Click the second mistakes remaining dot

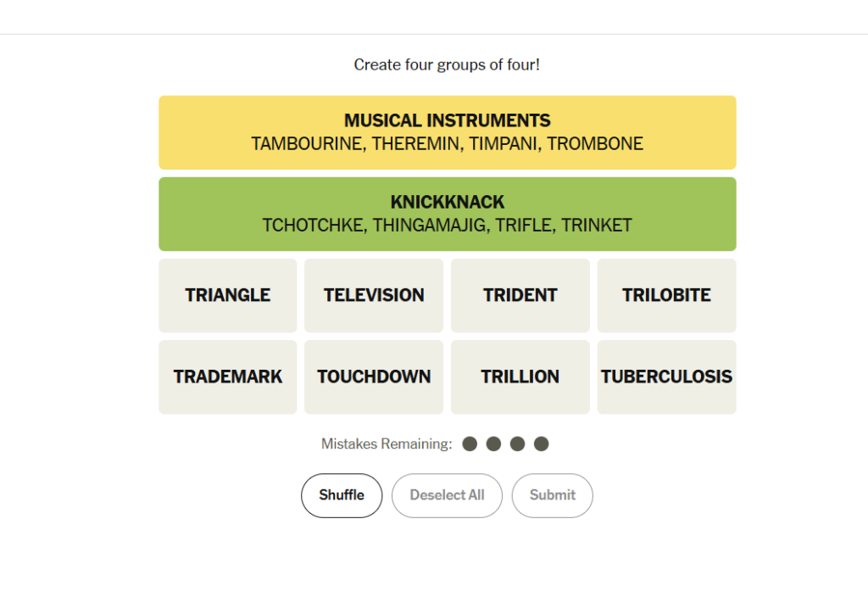pyautogui.click(x=494, y=444)
